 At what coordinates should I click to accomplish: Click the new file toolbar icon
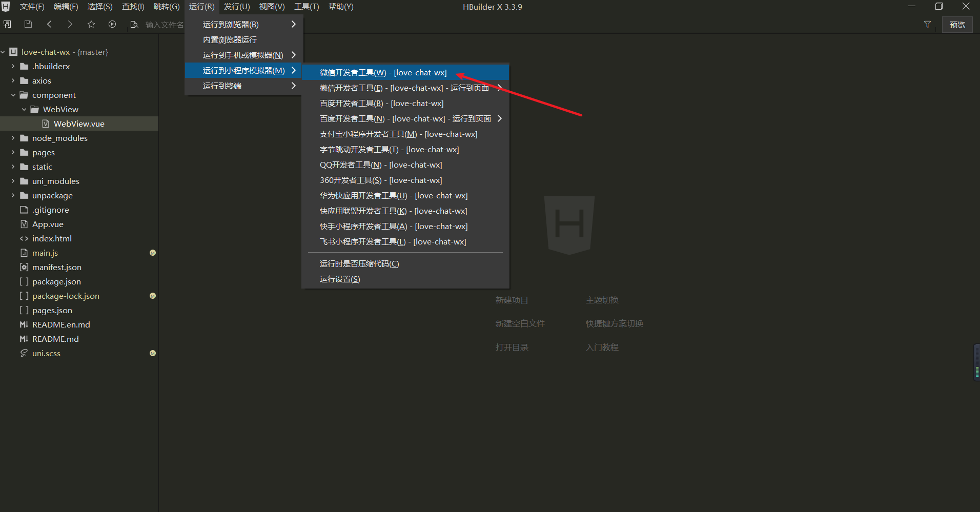(7, 24)
